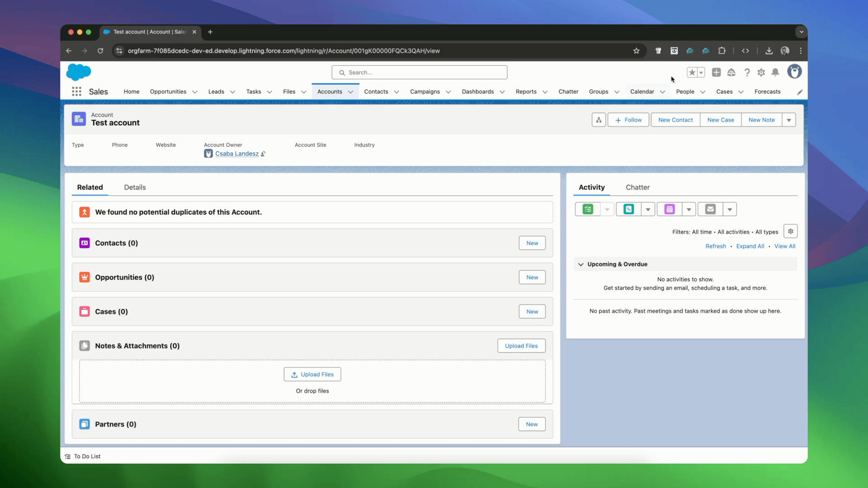Open the Help question mark icon
The image size is (868, 488).
pyautogui.click(x=747, y=72)
